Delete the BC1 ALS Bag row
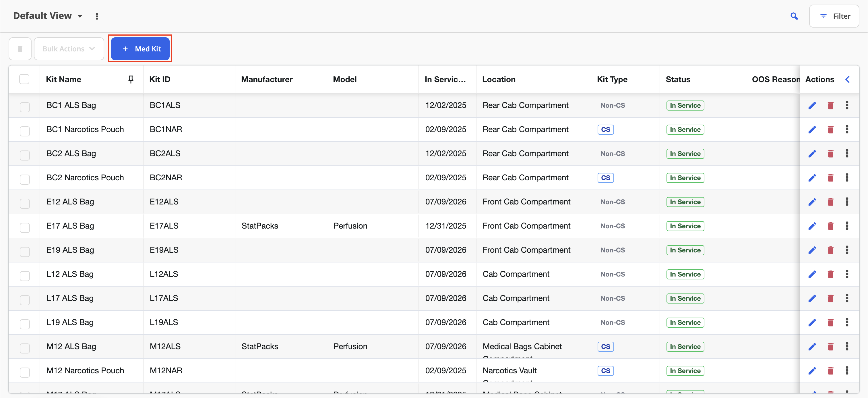 click(831, 105)
